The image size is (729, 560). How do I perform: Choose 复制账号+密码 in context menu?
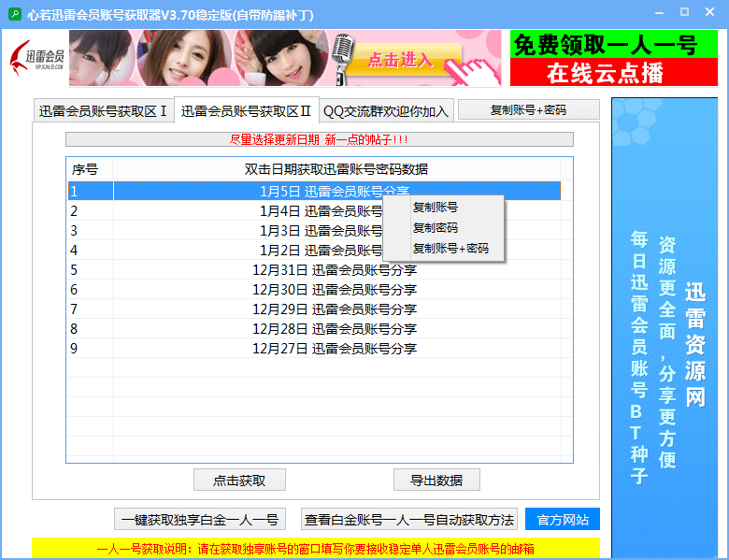click(x=443, y=249)
